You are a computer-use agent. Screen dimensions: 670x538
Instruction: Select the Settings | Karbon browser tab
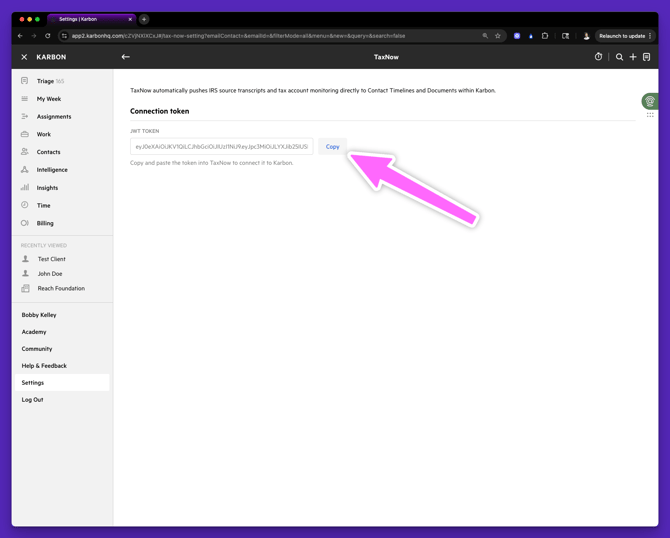pyautogui.click(x=91, y=19)
